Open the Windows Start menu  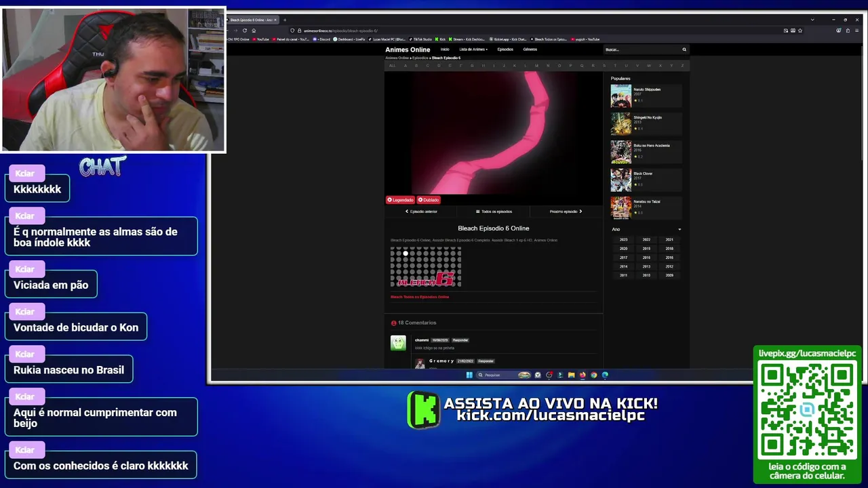(x=469, y=375)
